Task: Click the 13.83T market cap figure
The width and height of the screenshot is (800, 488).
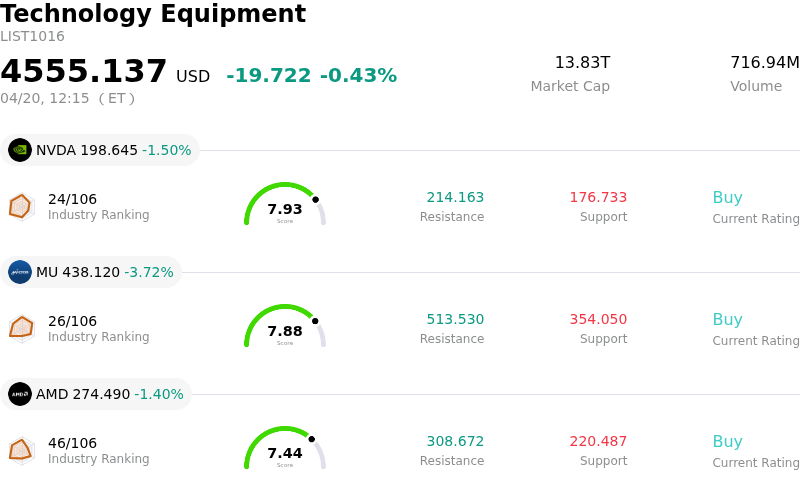Action: tap(582, 63)
